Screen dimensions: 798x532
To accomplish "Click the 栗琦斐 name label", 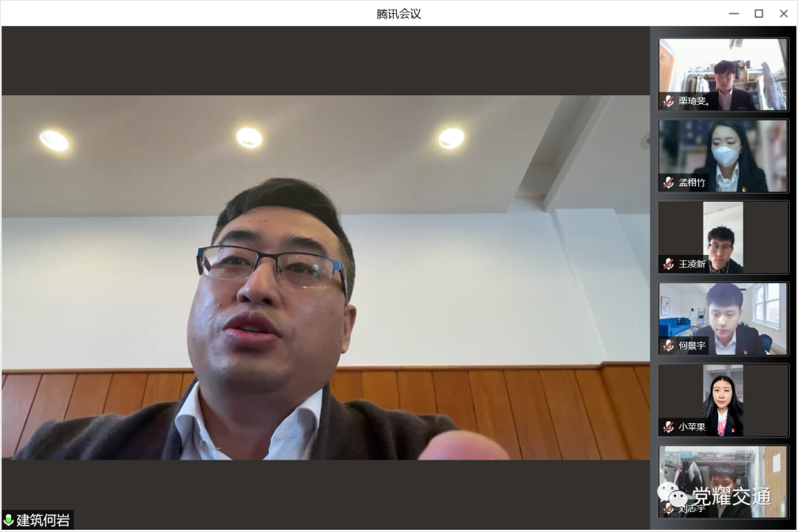I will click(693, 101).
